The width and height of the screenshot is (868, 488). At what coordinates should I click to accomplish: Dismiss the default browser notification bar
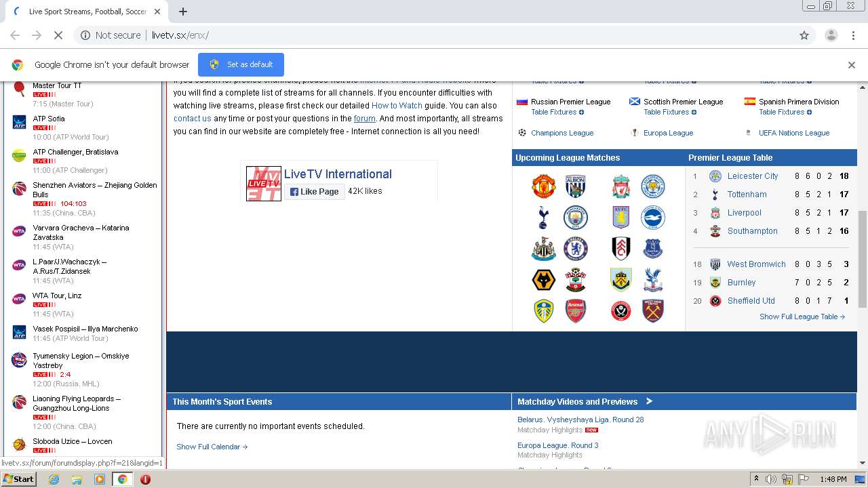(x=852, y=65)
